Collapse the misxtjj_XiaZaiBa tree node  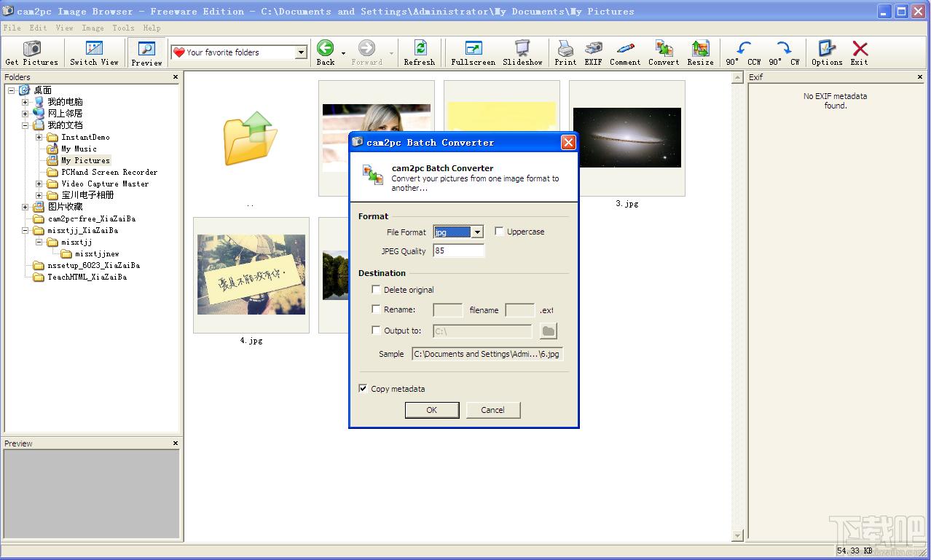coord(25,230)
